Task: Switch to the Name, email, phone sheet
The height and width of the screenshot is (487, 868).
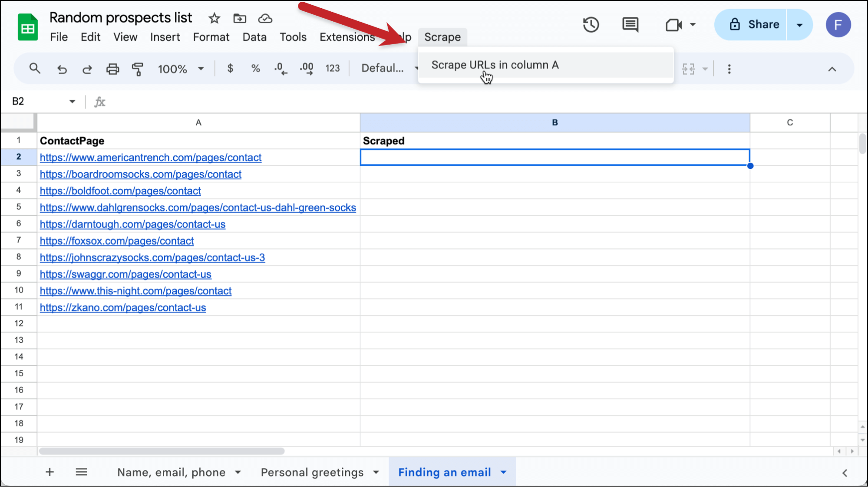Action: click(171, 472)
